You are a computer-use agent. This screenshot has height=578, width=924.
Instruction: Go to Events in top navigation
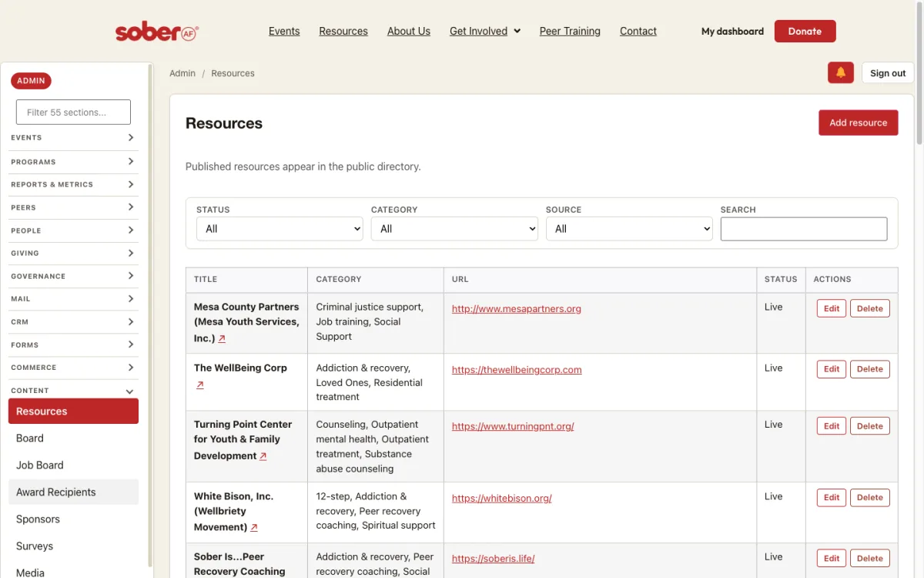[x=284, y=32]
